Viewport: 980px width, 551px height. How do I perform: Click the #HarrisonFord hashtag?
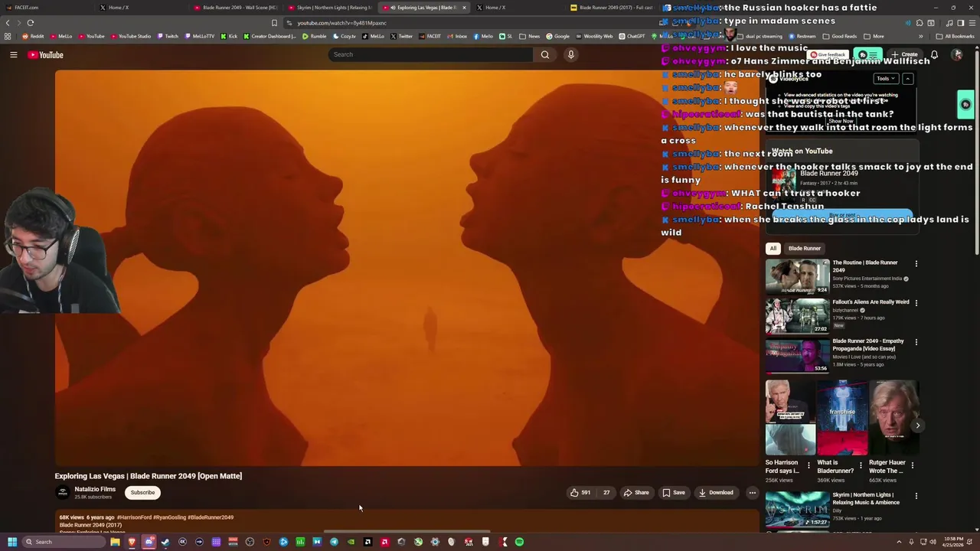[x=134, y=517]
